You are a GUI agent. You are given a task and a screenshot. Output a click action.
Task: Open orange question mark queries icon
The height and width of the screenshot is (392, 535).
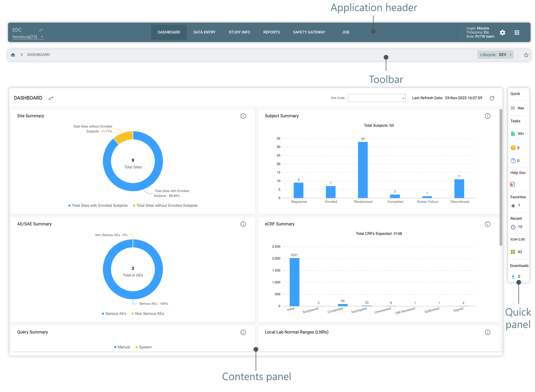pyautogui.click(x=513, y=148)
